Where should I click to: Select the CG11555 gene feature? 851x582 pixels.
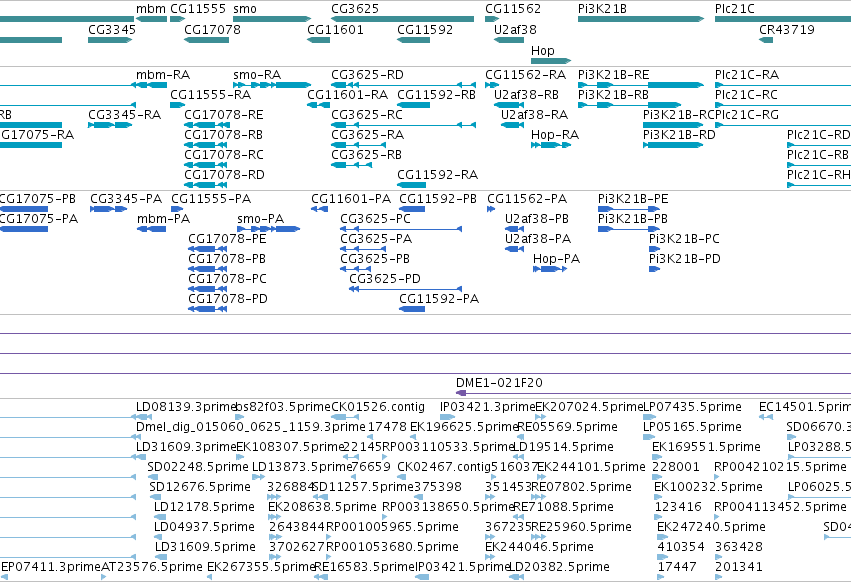click(x=177, y=20)
